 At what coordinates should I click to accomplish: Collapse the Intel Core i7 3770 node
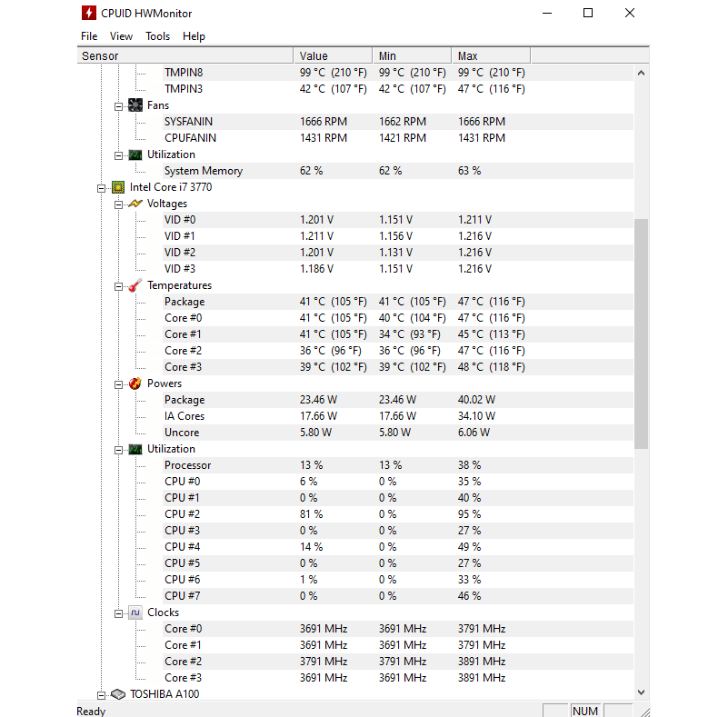click(x=101, y=188)
